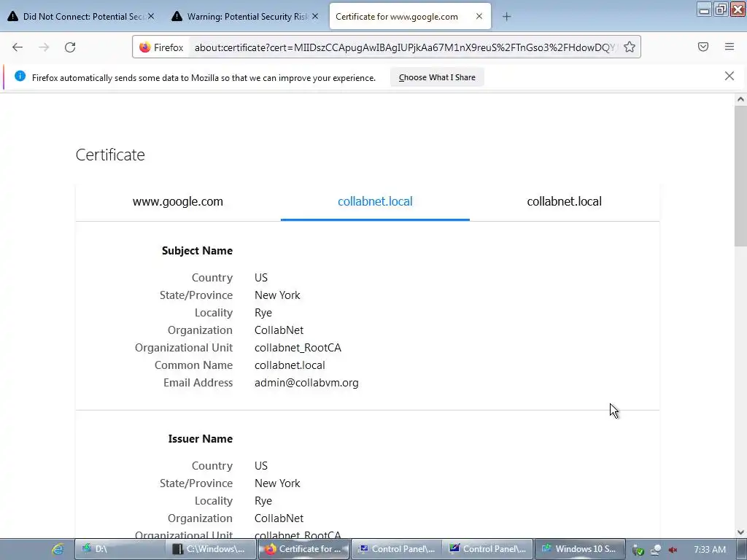The height and width of the screenshot is (560, 747).
Task: Dismiss the Mozilla data notification bar
Action: tap(729, 76)
